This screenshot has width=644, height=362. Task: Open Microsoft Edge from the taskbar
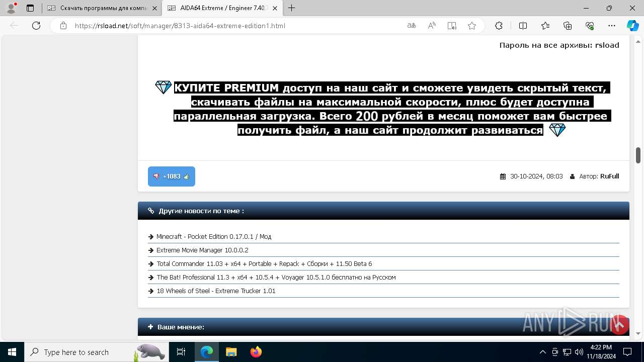tap(207, 352)
